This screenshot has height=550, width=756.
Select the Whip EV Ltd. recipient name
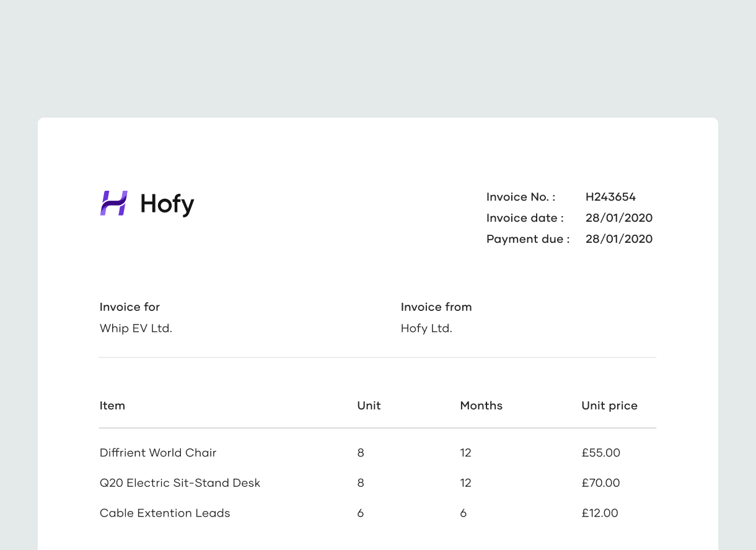point(136,328)
